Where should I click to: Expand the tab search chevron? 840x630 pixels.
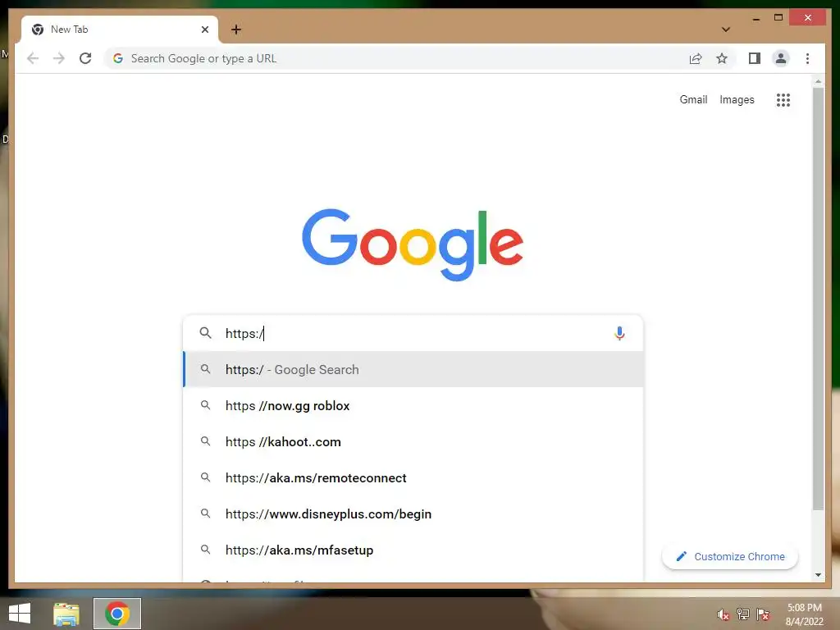[x=726, y=30]
